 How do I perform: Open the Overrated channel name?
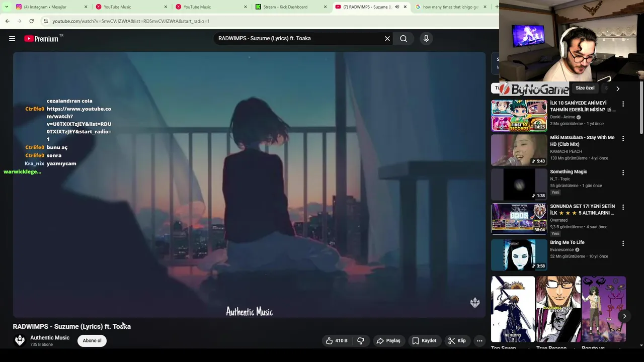(x=559, y=220)
